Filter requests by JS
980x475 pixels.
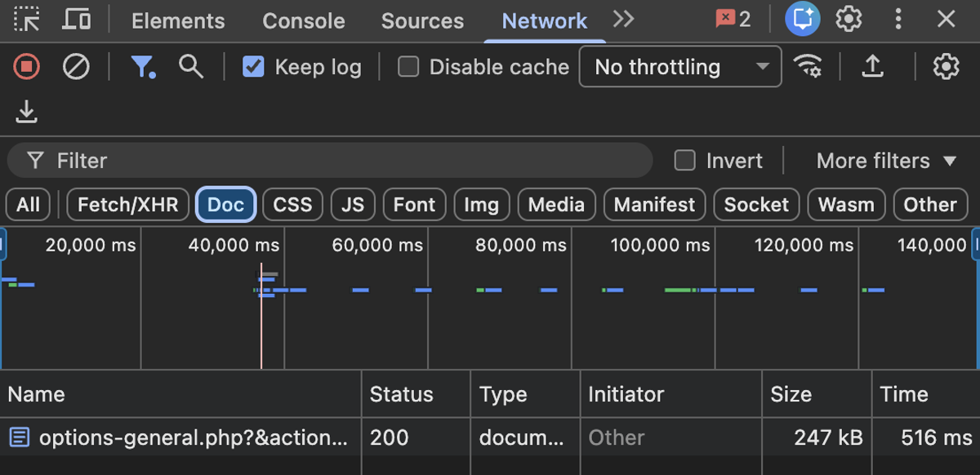tap(353, 205)
